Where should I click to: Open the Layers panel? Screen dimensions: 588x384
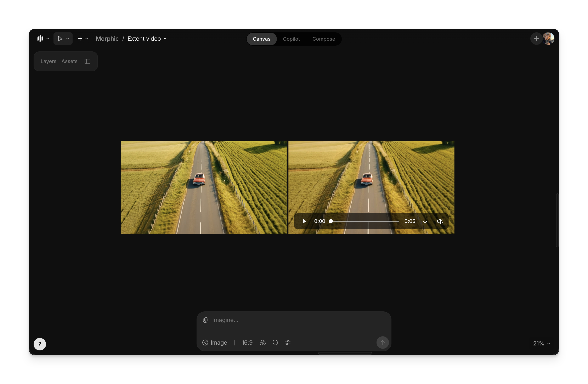click(x=49, y=61)
